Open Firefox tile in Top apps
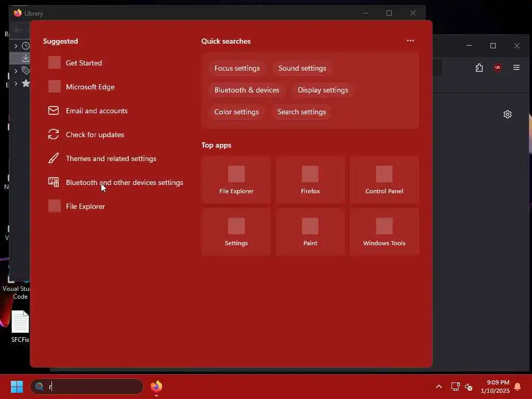This screenshot has width=532, height=399. (310, 180)
